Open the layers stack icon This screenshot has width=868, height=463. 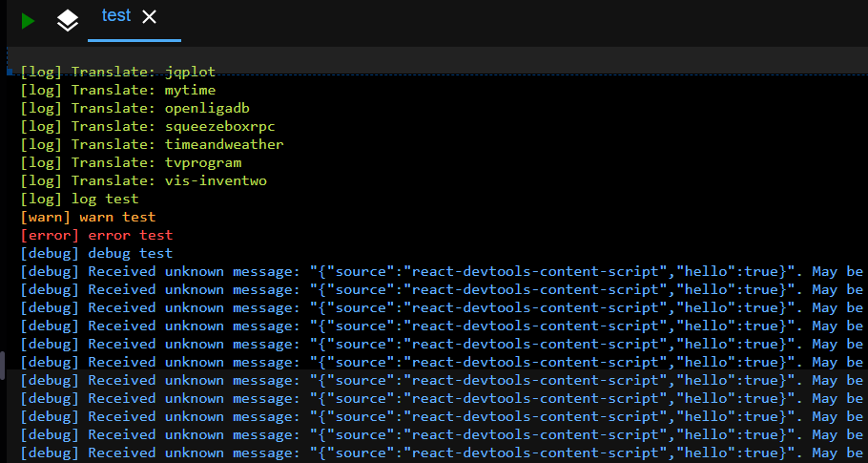67,20
